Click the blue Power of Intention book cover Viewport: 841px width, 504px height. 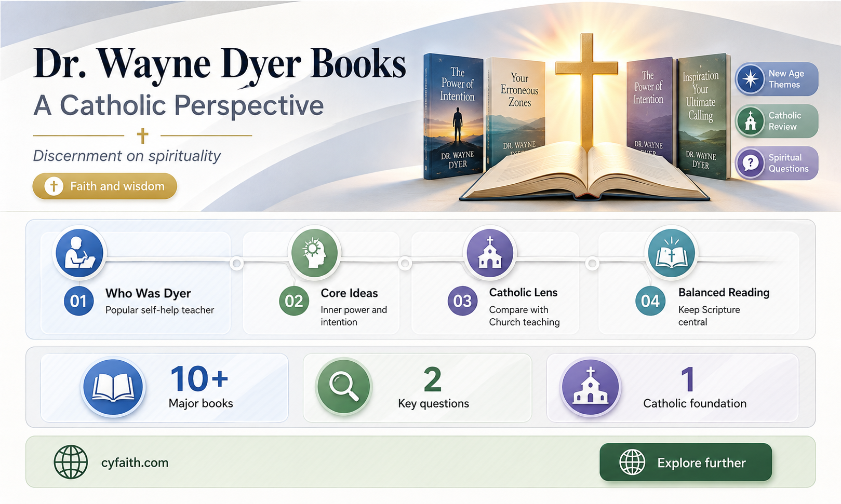tap(453, 117)
